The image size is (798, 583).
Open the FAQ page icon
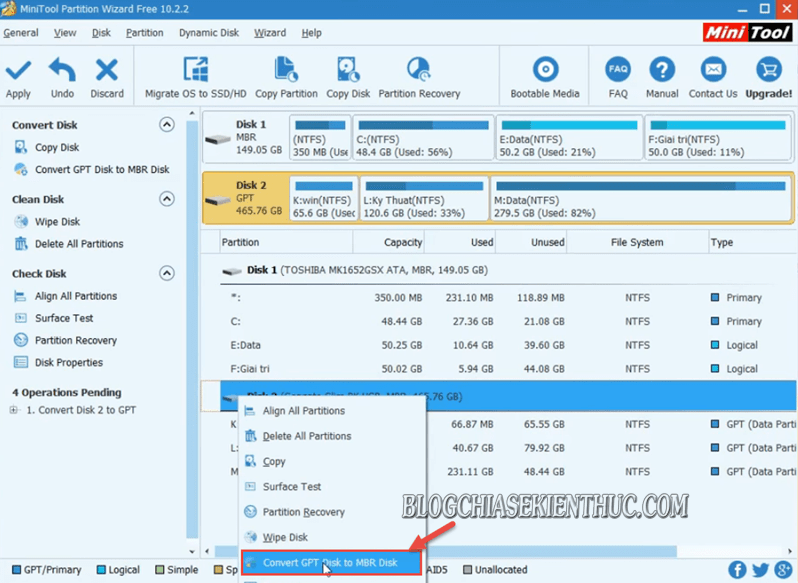tap(618, 70)
